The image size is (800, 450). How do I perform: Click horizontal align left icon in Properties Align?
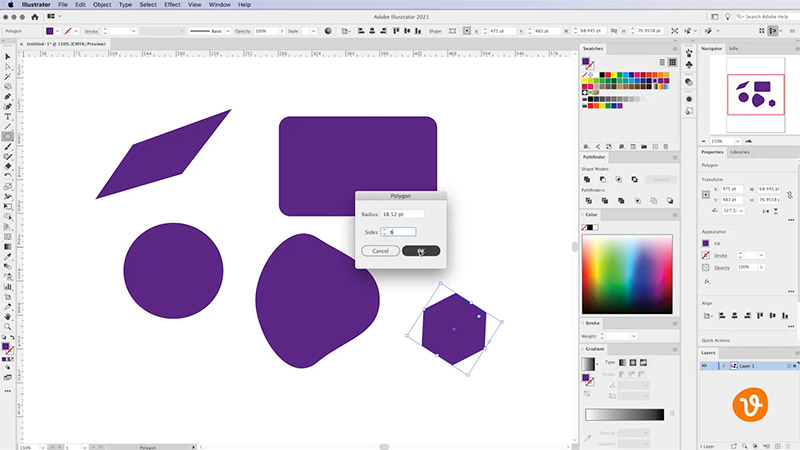[x=722, y=316]
